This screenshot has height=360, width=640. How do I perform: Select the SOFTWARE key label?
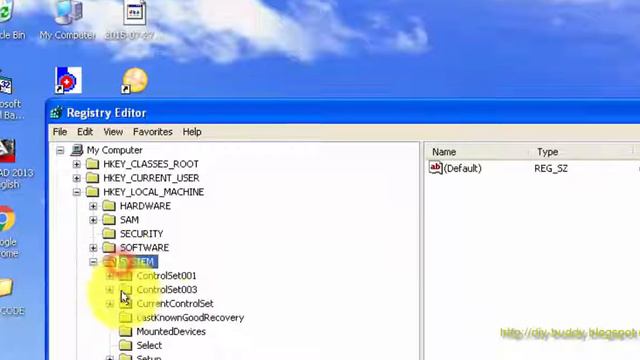pos(144,247)
